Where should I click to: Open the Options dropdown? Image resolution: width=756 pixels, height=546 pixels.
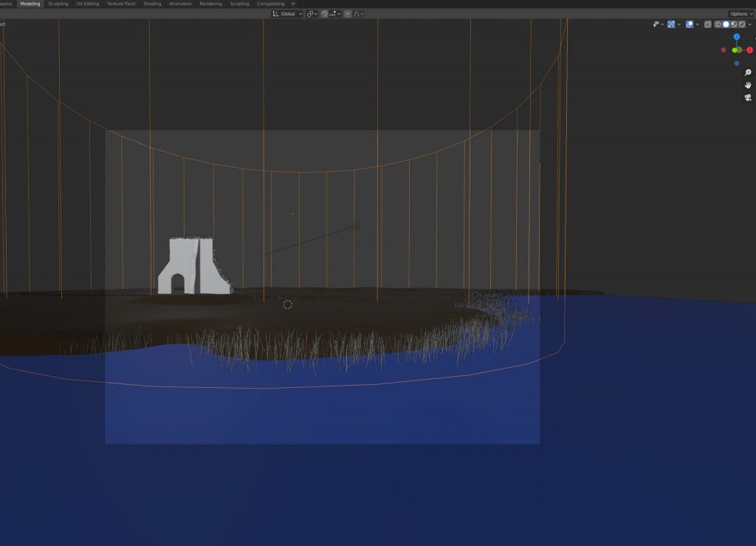[740, 14]
